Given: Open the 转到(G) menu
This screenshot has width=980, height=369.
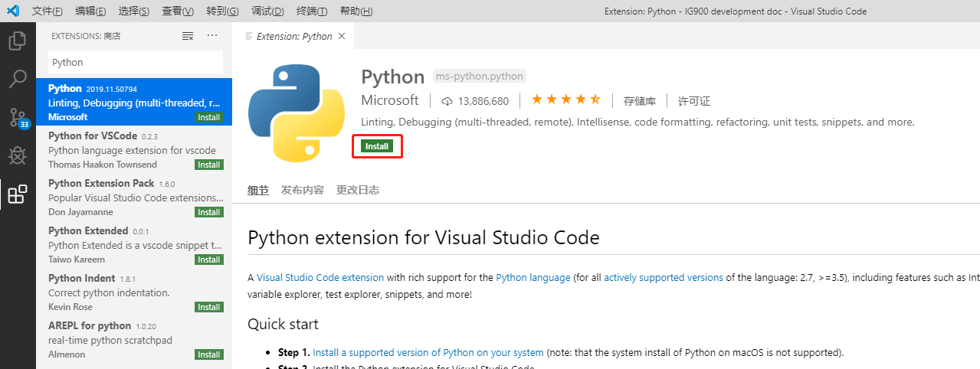Looking at the screenshot, I should pyautogui.click(x=222, y=11).
